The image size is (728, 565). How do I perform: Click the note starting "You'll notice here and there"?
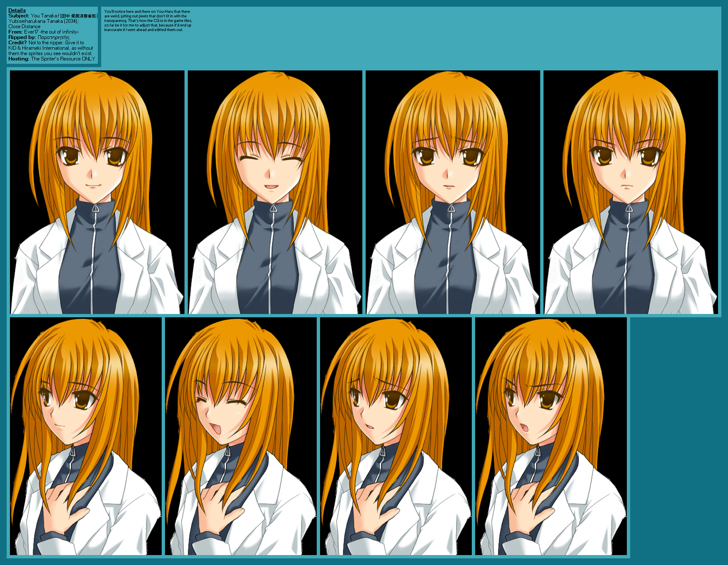(148, 21)
